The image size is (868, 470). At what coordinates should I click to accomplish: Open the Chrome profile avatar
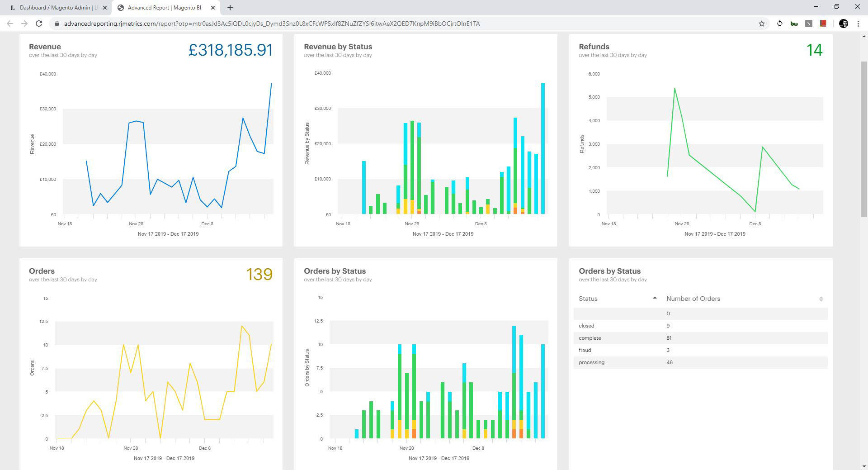coord(844,24)
